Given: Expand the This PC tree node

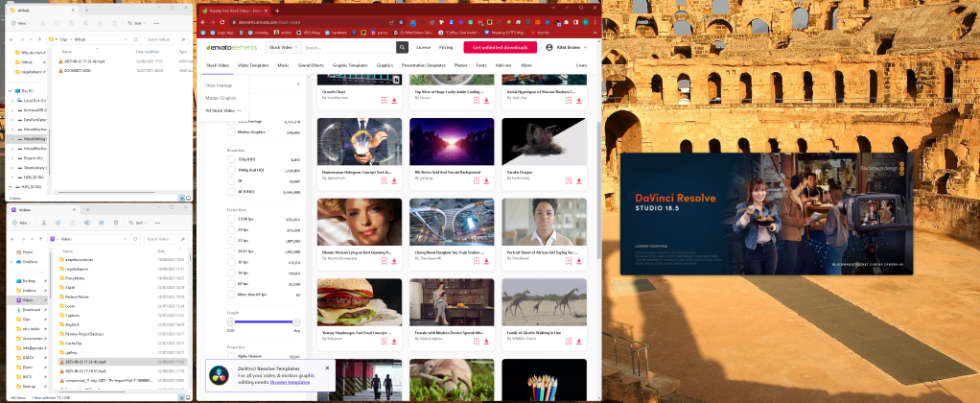Looking at the screenshot, I should [x=12, y=91].
